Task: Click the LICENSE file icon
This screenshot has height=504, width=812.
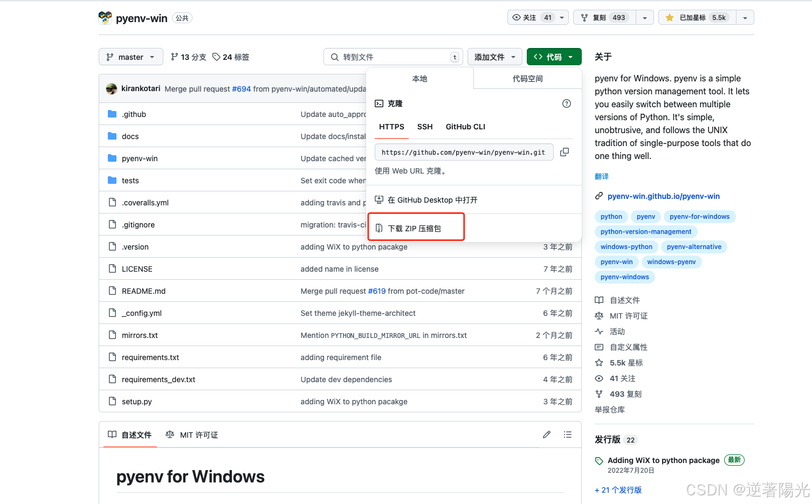Action: [x=112, y=268]
